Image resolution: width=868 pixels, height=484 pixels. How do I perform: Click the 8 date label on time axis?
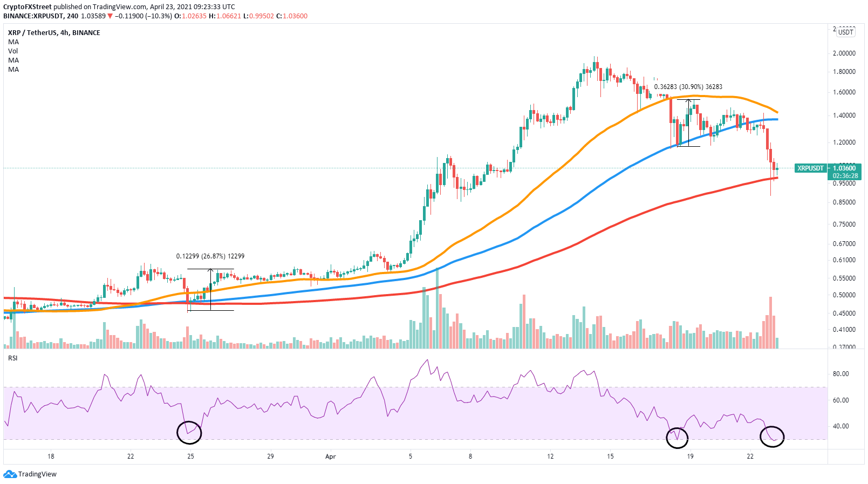pyautogui.click(x=470, y=456)
